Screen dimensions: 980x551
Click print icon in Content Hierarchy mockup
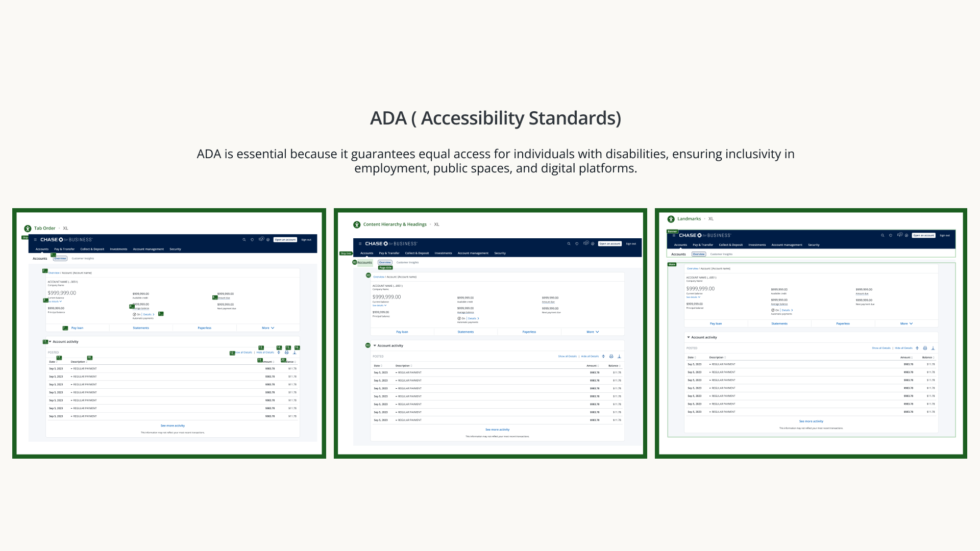(x=611, y=356)
